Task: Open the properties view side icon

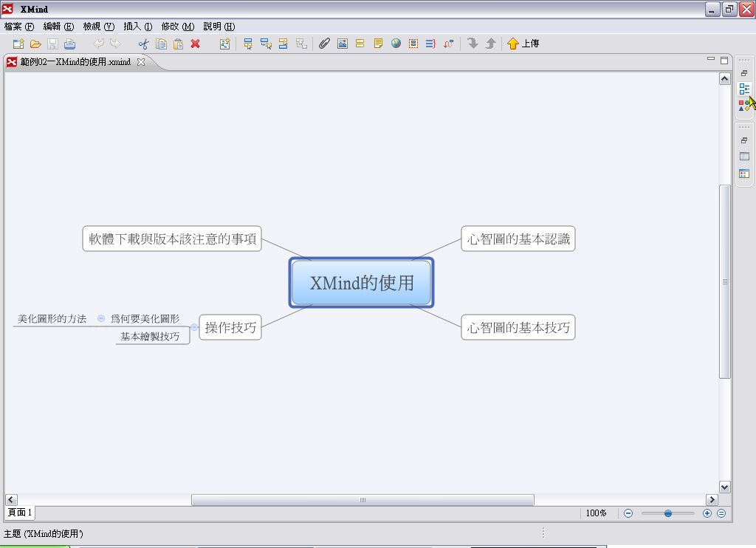Action: (744, 157)
